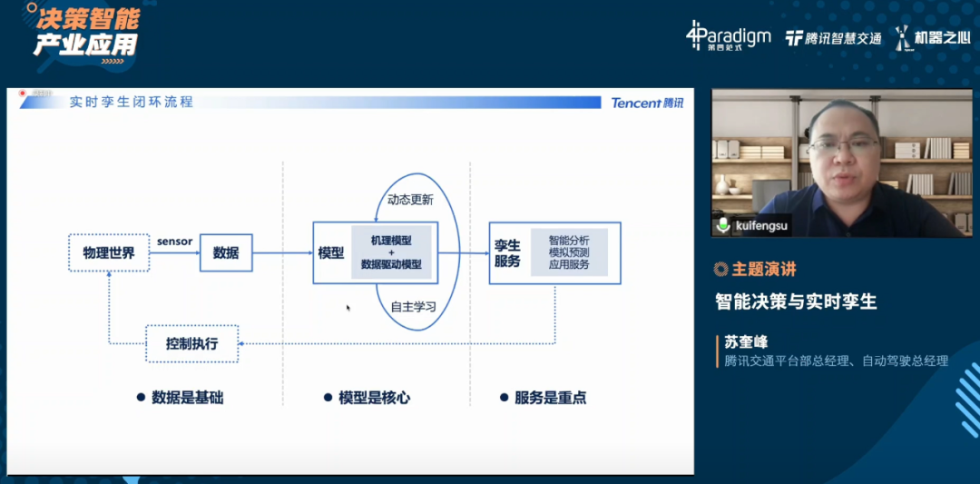The height and width of the screenshot is (484, 980).
Task: Click the 模拟预测 line
Action: coord(569,252)
